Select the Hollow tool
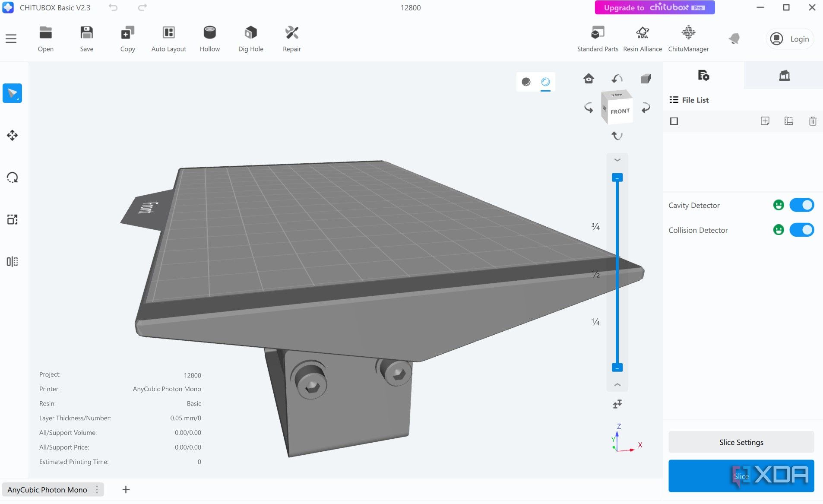The width and height of the screenshot is (823, 504). (209, 39)
